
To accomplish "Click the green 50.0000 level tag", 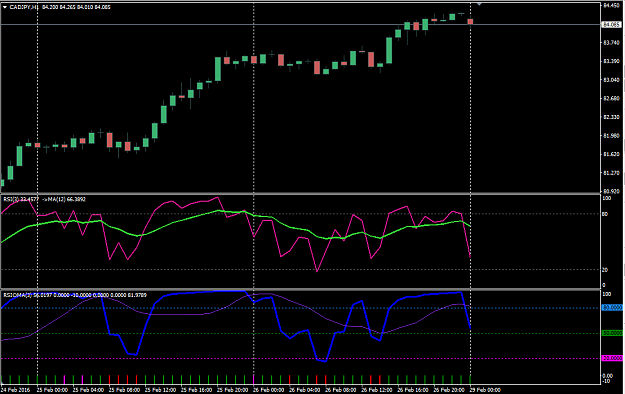I will click(612, 333).
